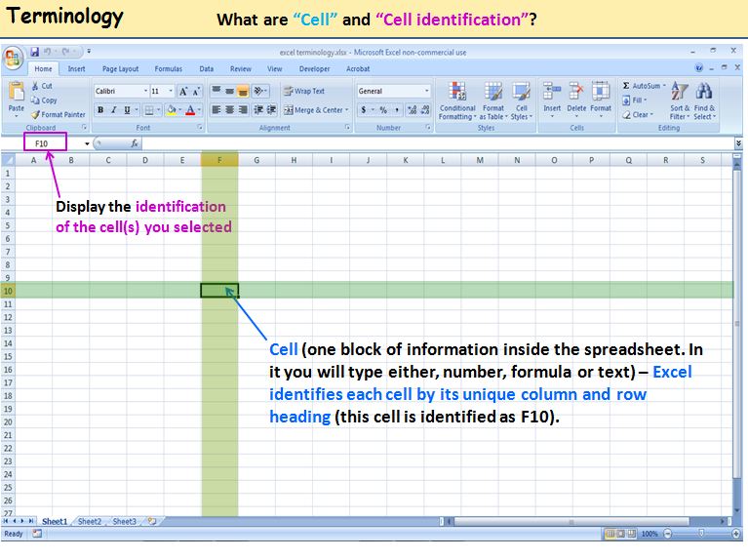Click the Format Painter icon

(35, 114)
